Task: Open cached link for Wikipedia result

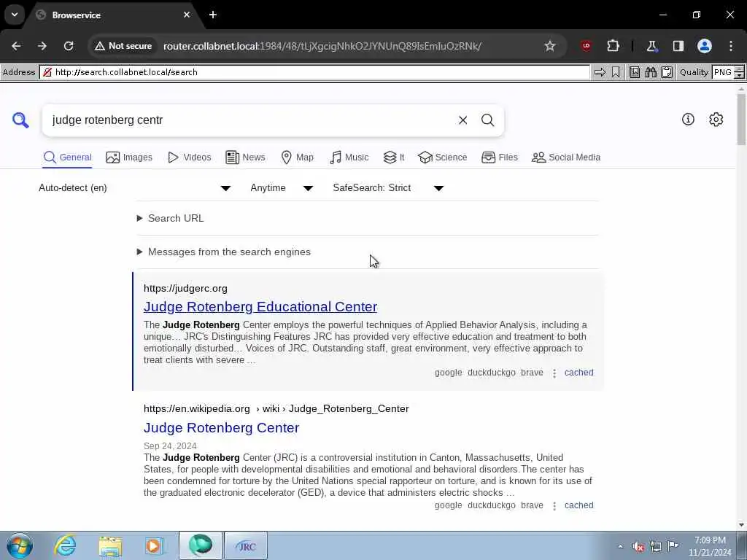Action: coord(578,505)
